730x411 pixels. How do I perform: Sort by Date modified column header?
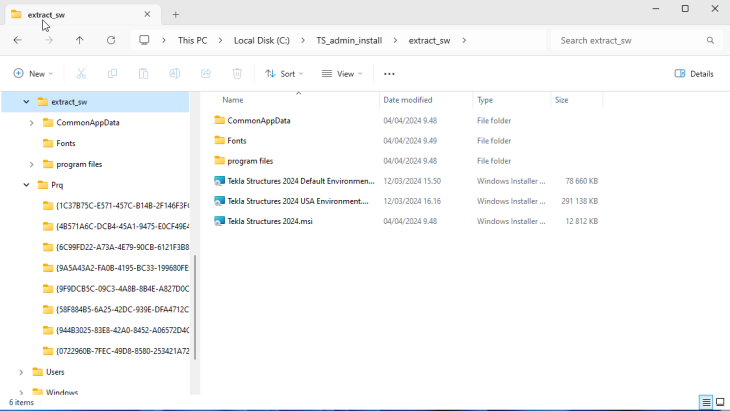[408, 100]
